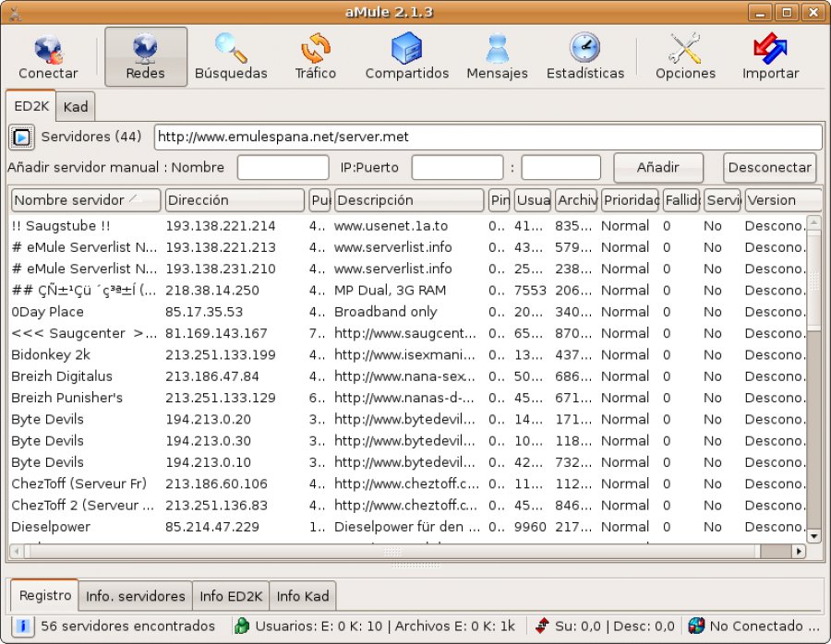
Task: Select Byte Devils server 194.213.0.30
Action: click(408, 441)
